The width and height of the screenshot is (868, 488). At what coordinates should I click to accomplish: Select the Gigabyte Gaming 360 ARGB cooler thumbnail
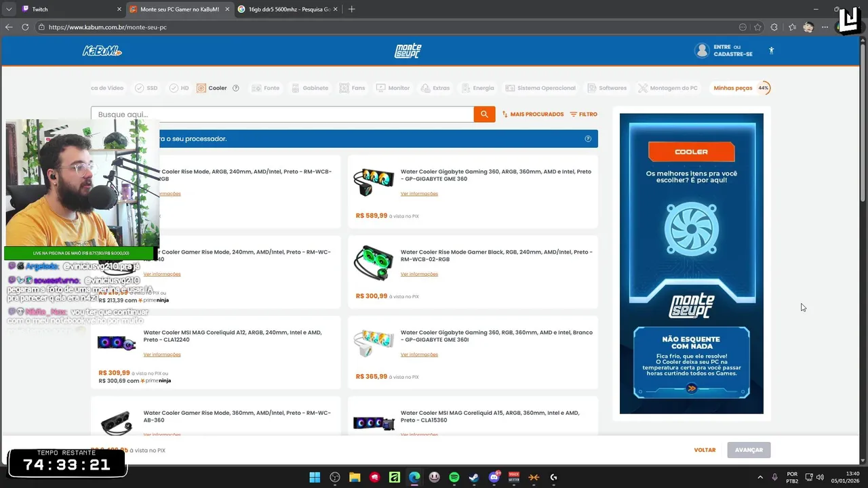point(374,182)
